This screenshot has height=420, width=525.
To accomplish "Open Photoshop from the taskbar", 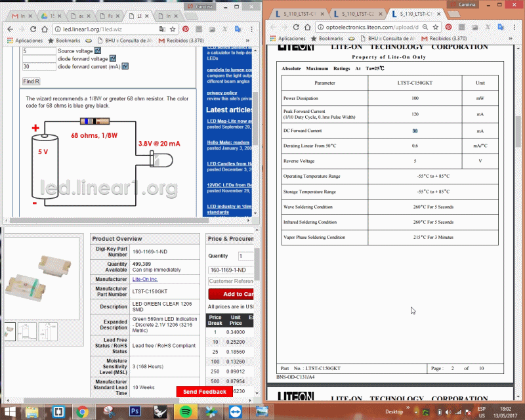I will [x=135, y=411].
